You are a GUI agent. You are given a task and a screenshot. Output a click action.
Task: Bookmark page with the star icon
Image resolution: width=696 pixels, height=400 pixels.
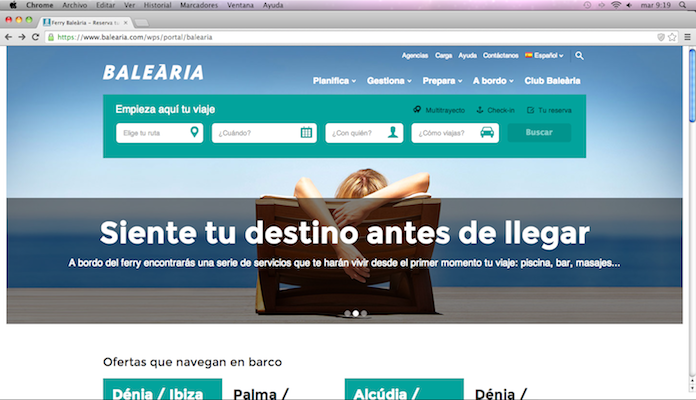coord(672,37)
